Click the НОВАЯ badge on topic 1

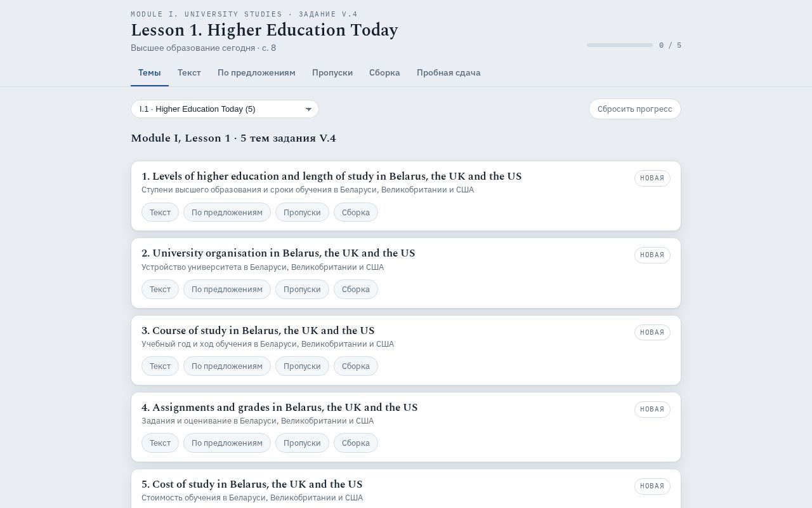tap(652, 178)
